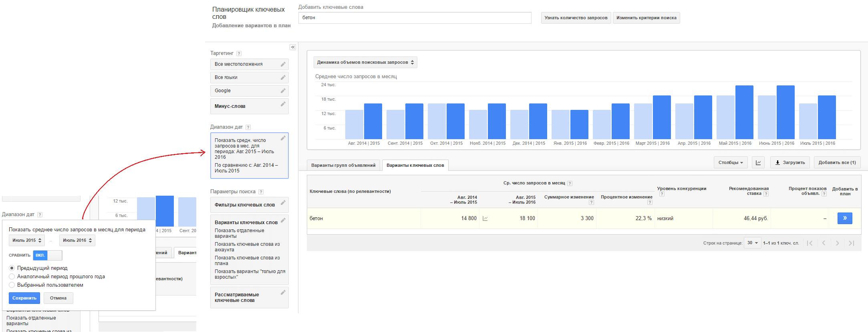The height and width of the screenshot is (332, 868).
Task: Open help next to Диапазон дат in inset
Action: tap(40, 215)
